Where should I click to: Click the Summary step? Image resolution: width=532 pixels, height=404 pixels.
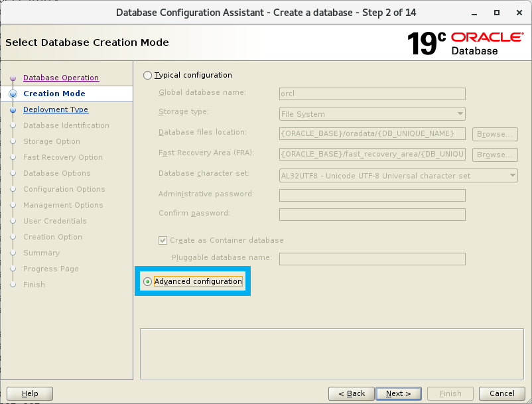click(41, 253)
